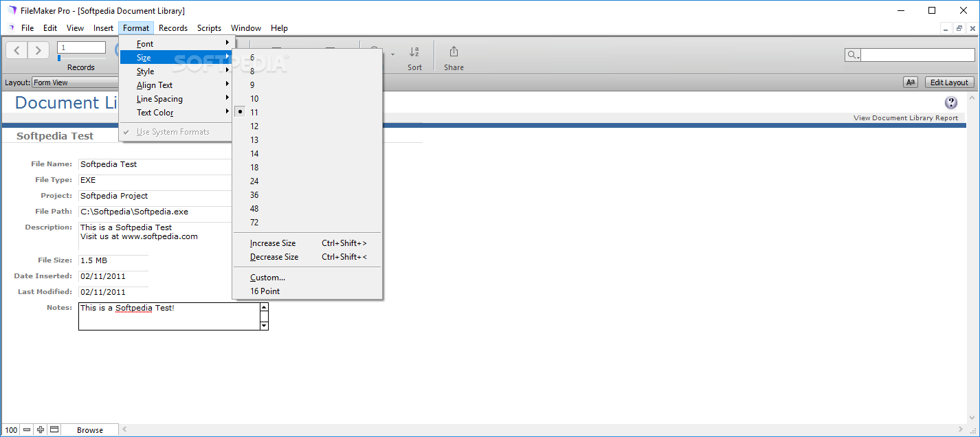Screen dimensions: 980x437
Task: Choose font size 36
Action: pyautogui.click(x=307, y=195)
